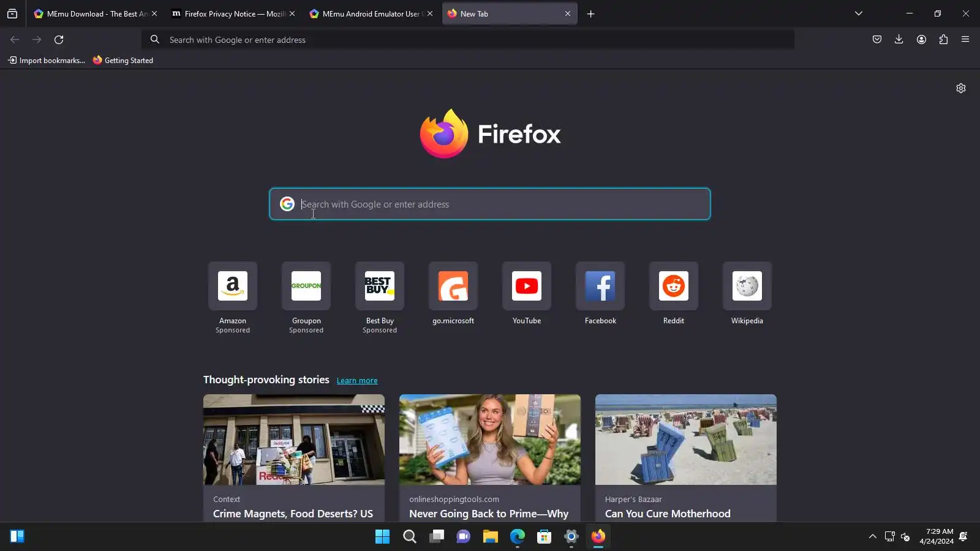This screenshot has height=551, width=980.
Task: Reload the current page
Action: click(59, 40)
